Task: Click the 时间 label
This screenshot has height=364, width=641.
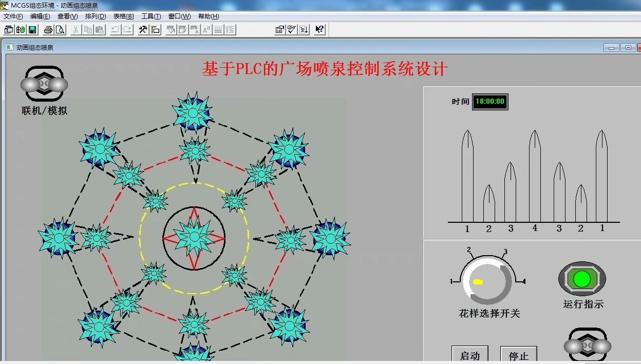Action: 460,102
